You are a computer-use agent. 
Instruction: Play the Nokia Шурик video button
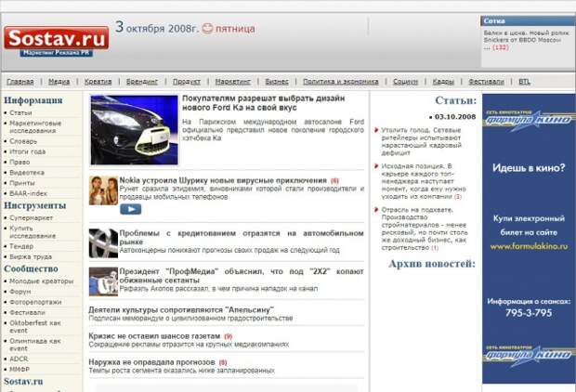point(130,209)
